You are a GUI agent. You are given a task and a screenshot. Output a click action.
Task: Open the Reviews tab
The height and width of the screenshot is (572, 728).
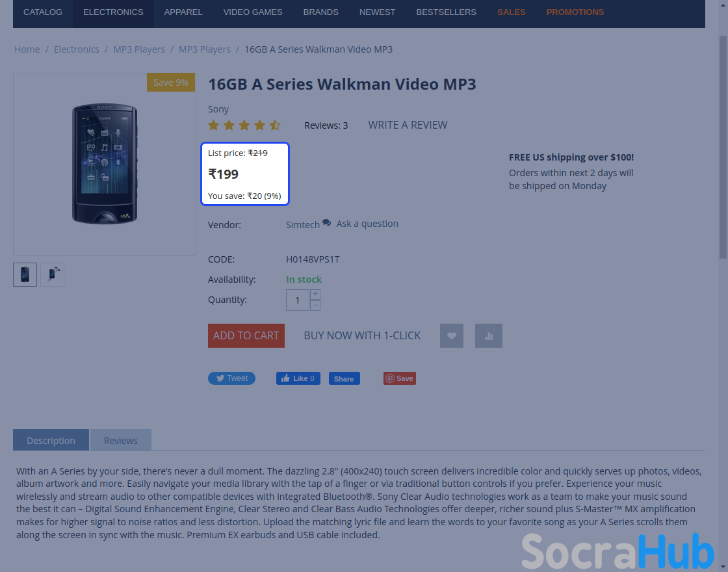coord(121,440)
